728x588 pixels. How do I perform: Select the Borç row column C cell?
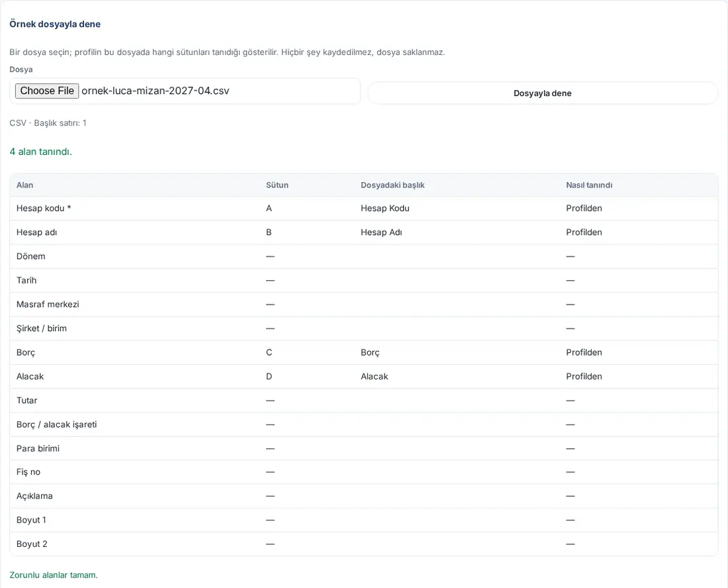(269, 352)
